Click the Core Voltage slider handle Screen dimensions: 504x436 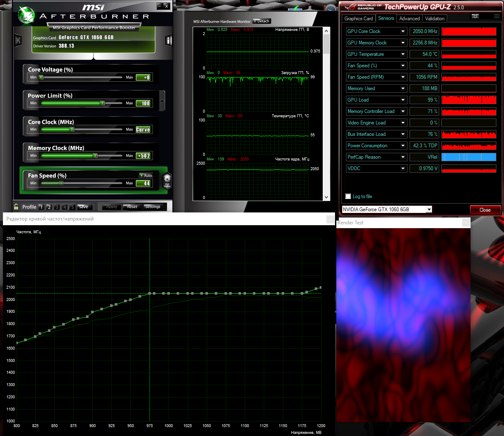41,77
